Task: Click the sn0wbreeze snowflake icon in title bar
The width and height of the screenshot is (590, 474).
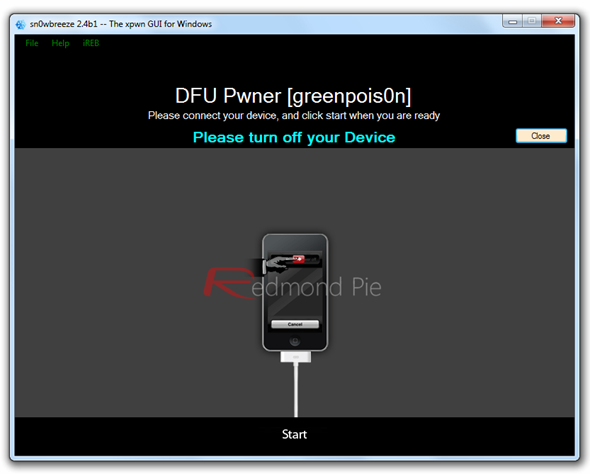Action: [21, 24]
